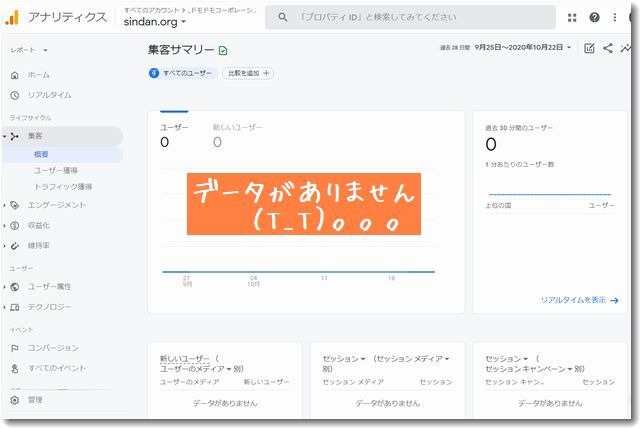Open the レポート dropdown in sidebar
640x428 pixels.
point(30,49)
